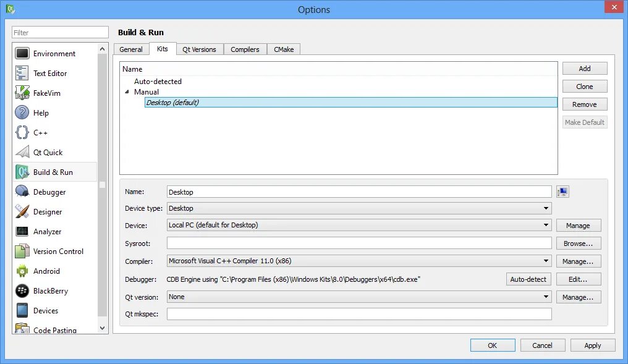Clone the selected kit
Image resolution: width=628 pixels, height=364 pixels.
tap(585, 87)
